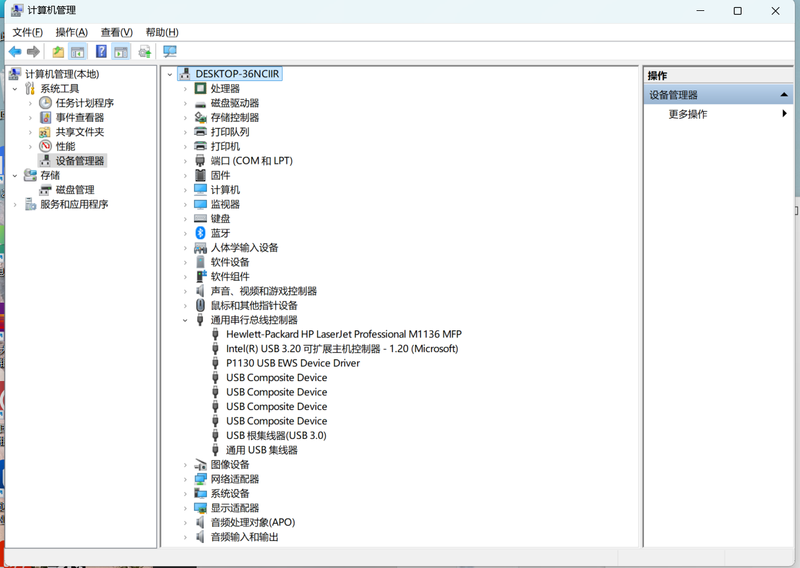
Task: Open the 查看(V) menu
Action: click(x=116, y=32)
